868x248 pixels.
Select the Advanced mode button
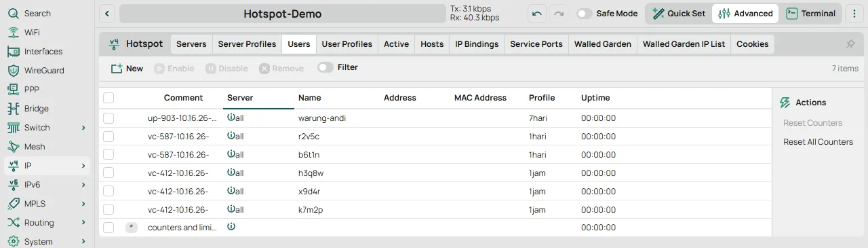(745, 14)
